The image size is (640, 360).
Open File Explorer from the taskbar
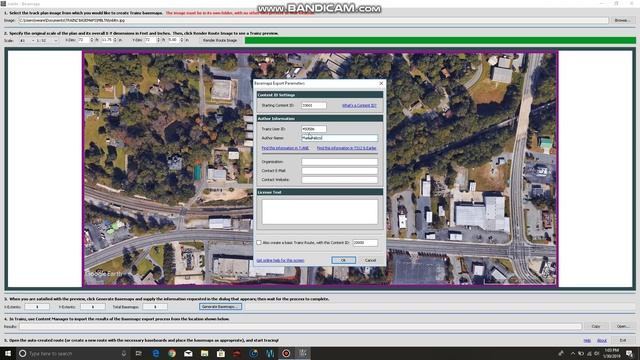[x=204, y=353]
